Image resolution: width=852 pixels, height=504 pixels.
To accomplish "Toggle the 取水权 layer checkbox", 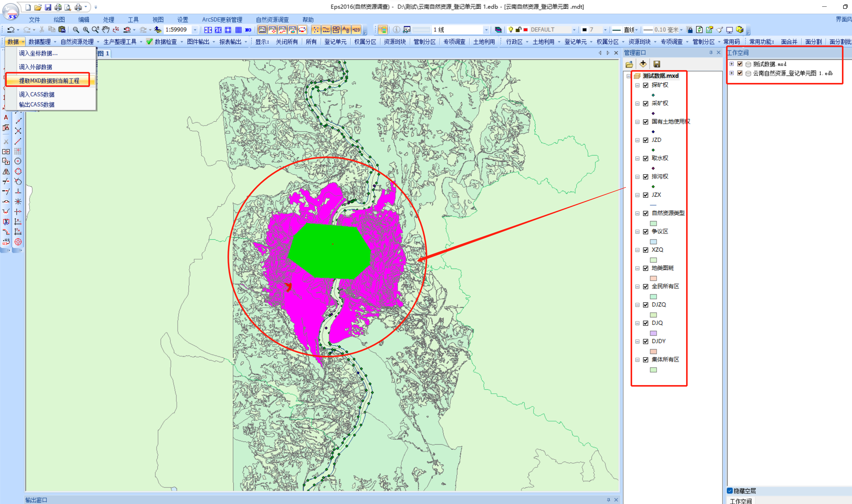I will click(x=646, y=159).
